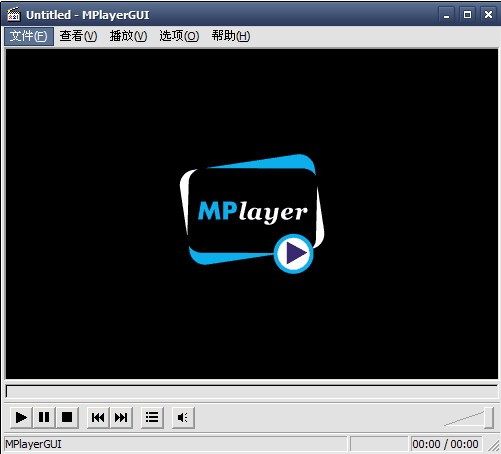Screen dimensions: 501x454
Task: Open the 播放(V) menu
Action: [x=128, y=36]
